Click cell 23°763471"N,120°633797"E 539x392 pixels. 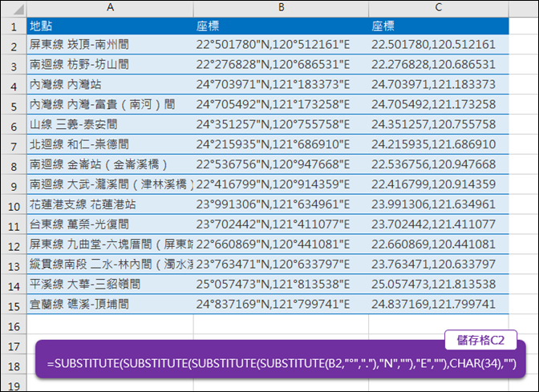(282, 264)
